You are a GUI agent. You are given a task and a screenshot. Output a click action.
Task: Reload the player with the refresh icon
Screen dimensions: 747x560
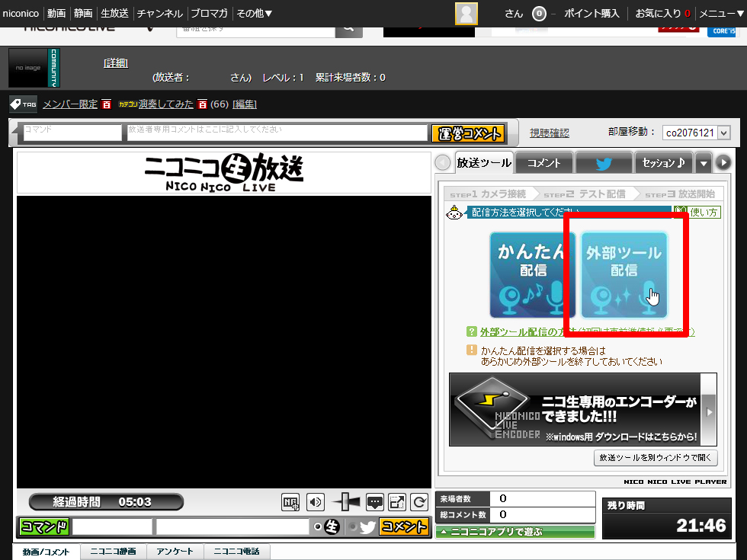pyautogui.click(x=419, y=502)
